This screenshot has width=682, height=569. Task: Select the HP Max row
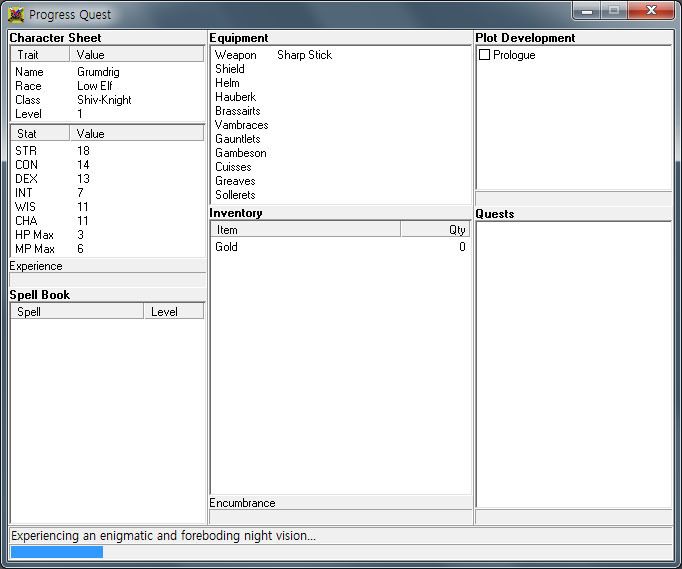107,234
